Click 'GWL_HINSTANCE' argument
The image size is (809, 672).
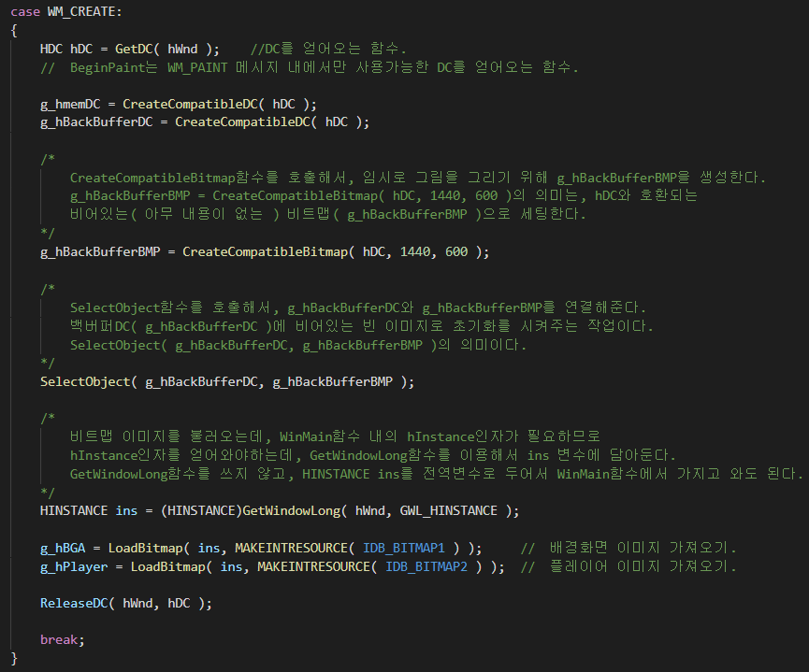tap(448, 510)
